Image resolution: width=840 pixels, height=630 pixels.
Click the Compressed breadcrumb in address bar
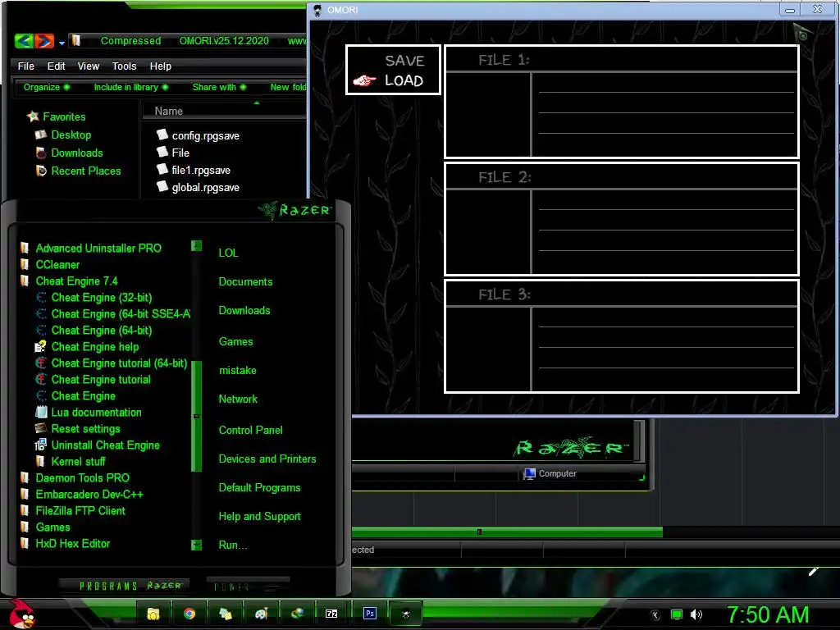click(130, 41)
